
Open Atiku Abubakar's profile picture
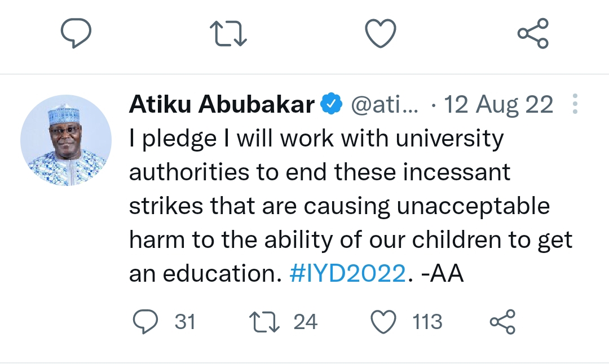(66, 140)
